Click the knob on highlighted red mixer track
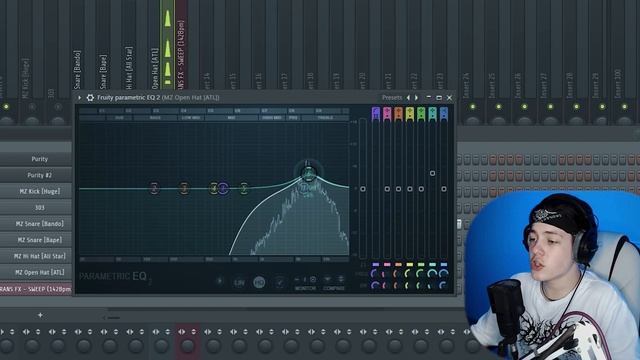 click(x=187, y=346)
